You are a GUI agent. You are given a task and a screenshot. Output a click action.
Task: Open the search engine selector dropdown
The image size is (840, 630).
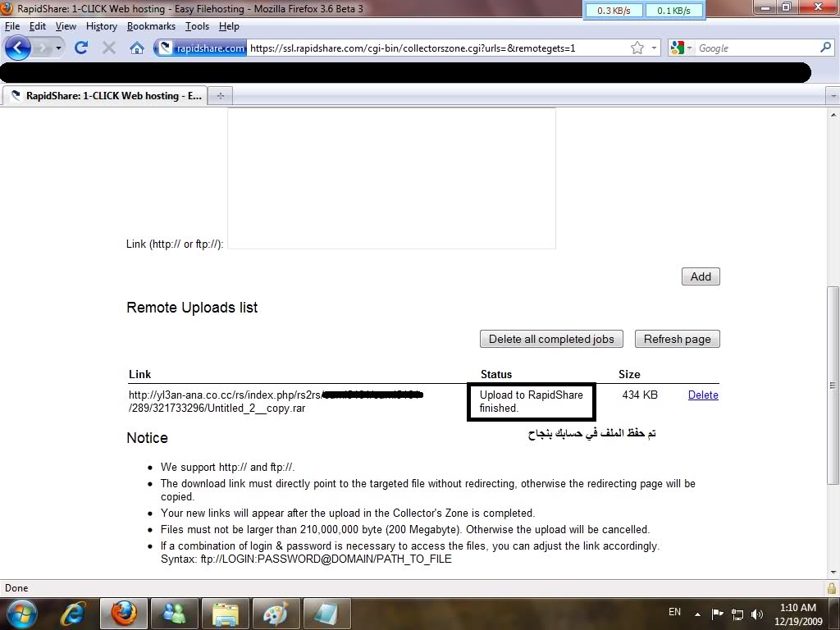point(681,48)
